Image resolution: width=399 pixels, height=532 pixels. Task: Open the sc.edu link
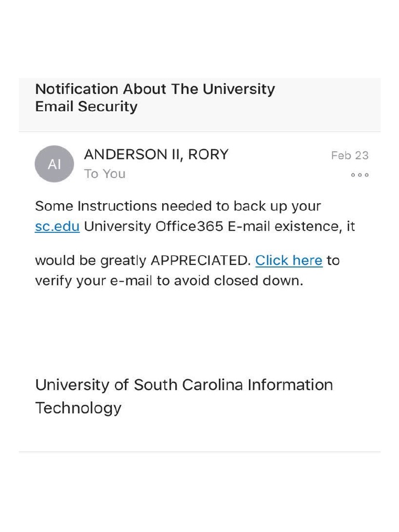point(57,227)
